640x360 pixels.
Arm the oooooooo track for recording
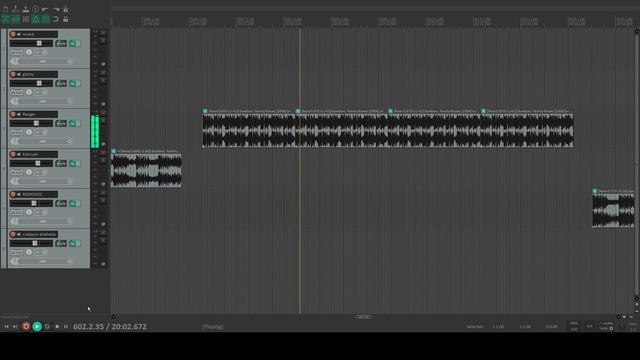click(13, 194)
